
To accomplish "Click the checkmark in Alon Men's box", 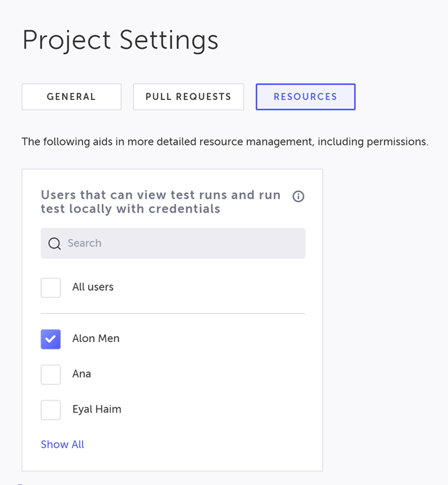I will [x=51, y=339].
